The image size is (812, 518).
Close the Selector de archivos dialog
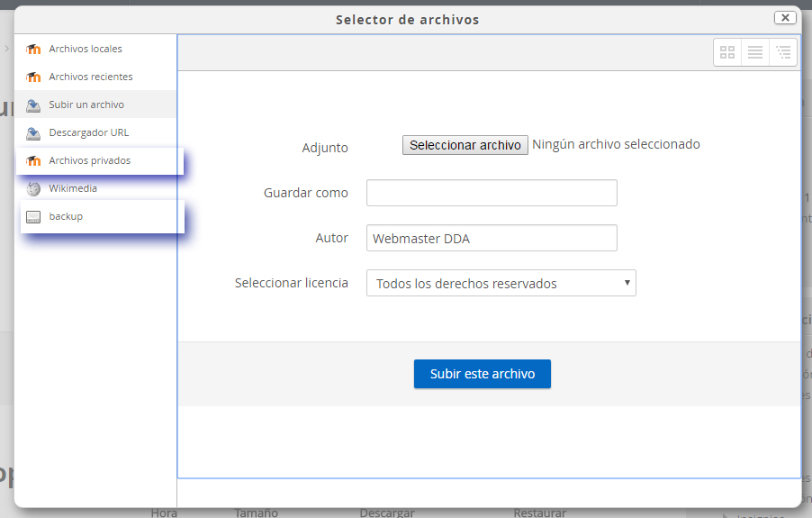[785, 17]
